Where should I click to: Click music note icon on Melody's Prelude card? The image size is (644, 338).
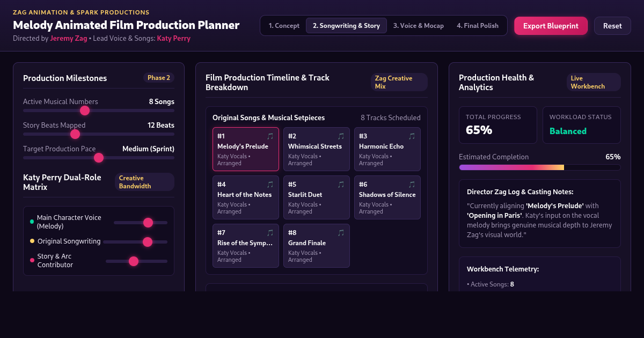point(270,136)
